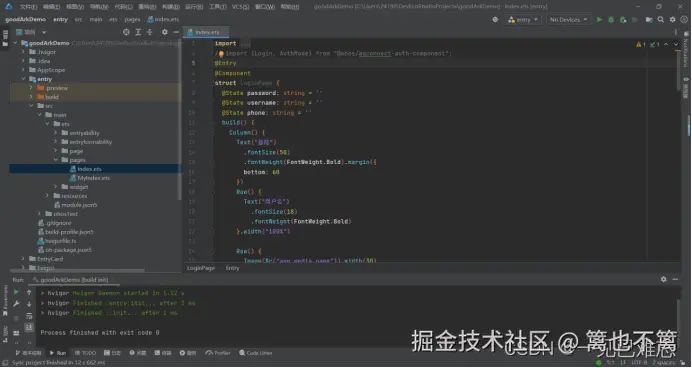This screenshot has height=368, width=692.
Task: Click the up arrow in Run panel
Action: tap(29, 292)
